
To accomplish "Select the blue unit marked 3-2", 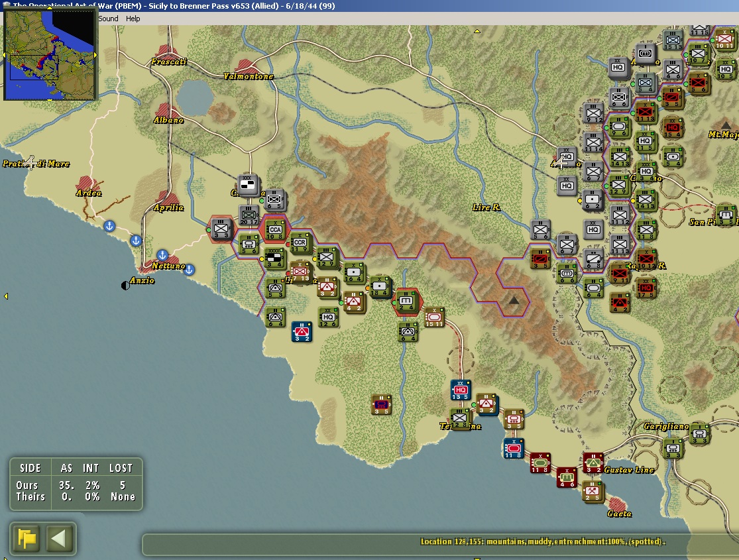I will [302, 332].
